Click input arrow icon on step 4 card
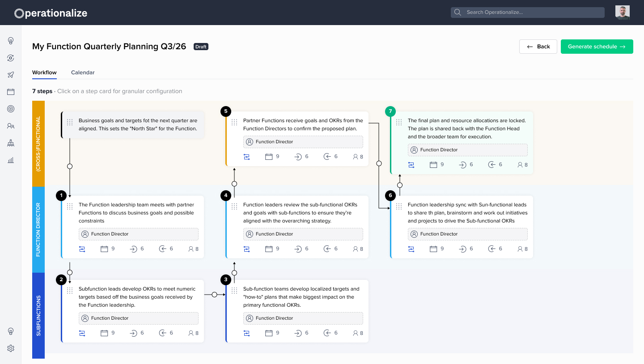Image resolution: width=644 pixels, height=364 pixels. point(298,249)
